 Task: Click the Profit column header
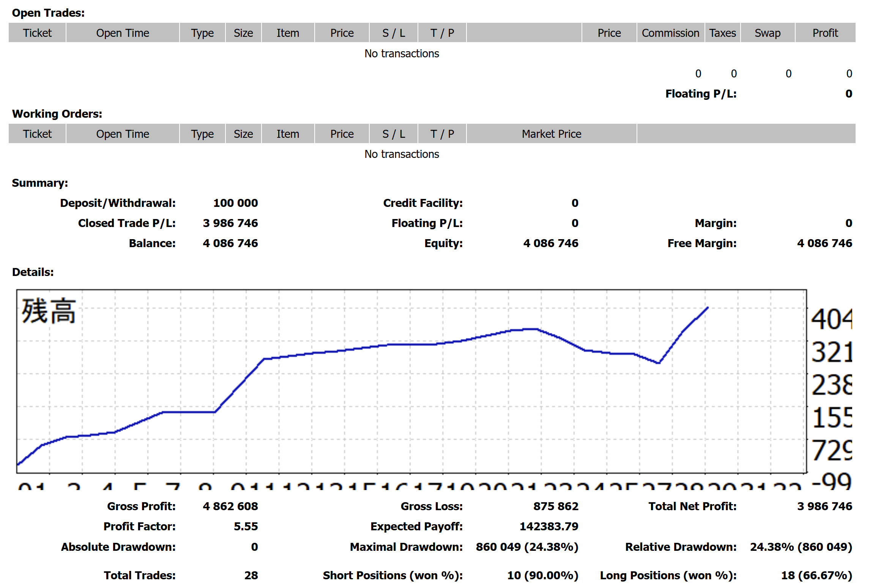click(x=825, y=33)
